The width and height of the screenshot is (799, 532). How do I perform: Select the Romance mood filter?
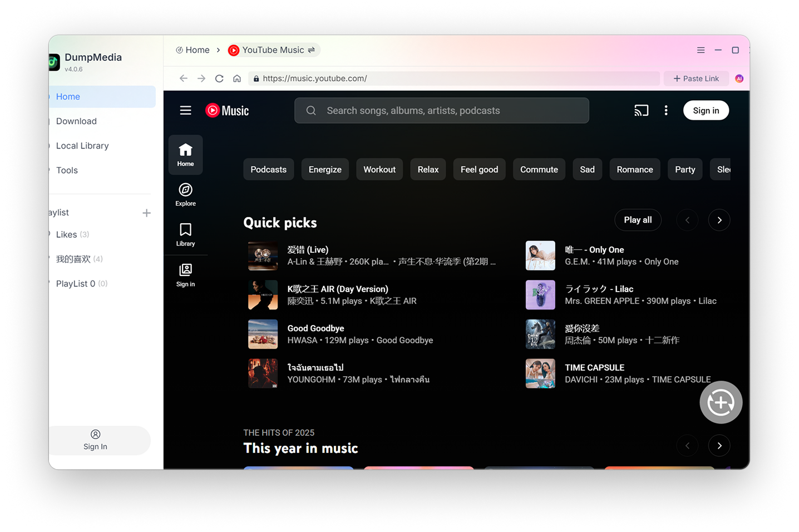click(634, 169)
